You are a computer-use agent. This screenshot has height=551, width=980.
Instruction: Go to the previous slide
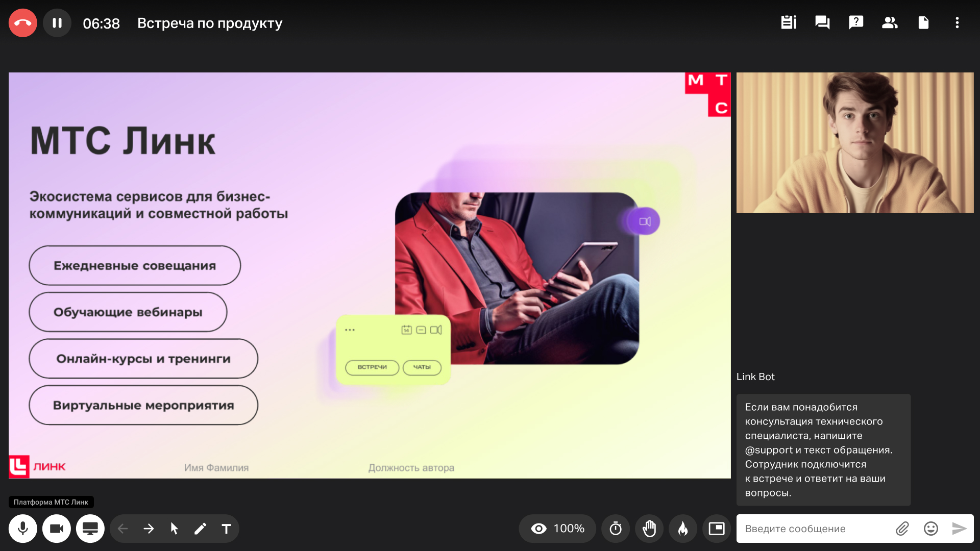click(122, 529)
